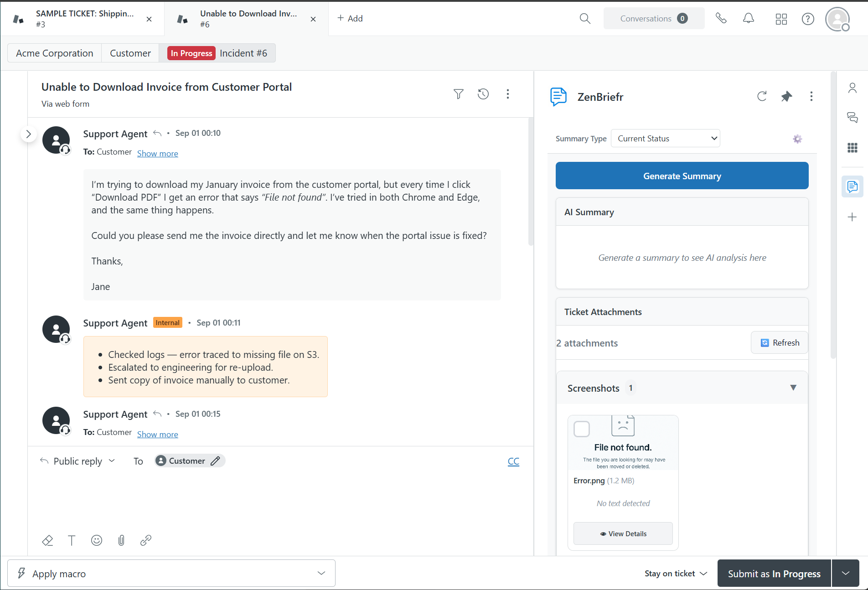Open ZenBriefr settings gear icon
The width and height of the screenshot is (868, 590).
[x=797, y=139]
